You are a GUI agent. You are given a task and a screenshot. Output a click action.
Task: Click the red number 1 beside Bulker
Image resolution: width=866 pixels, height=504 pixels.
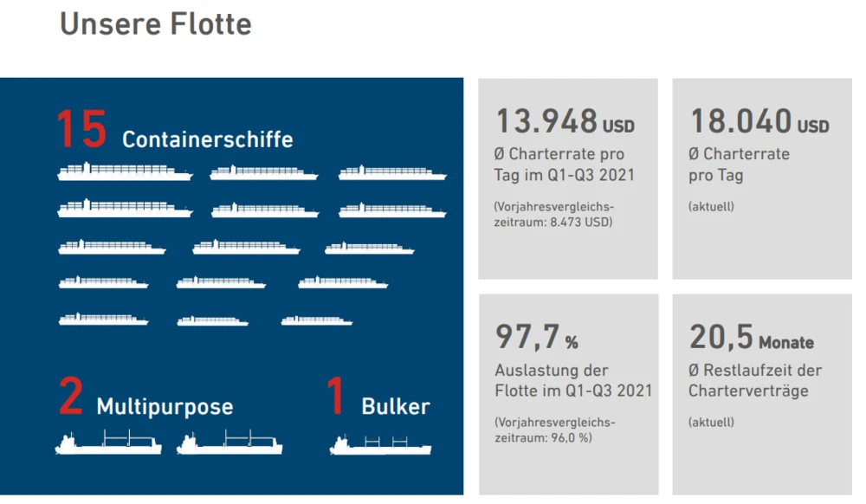[335, 397]
